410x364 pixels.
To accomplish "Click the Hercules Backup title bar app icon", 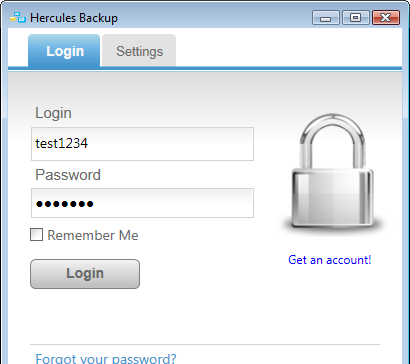I will tap(18, 17).
